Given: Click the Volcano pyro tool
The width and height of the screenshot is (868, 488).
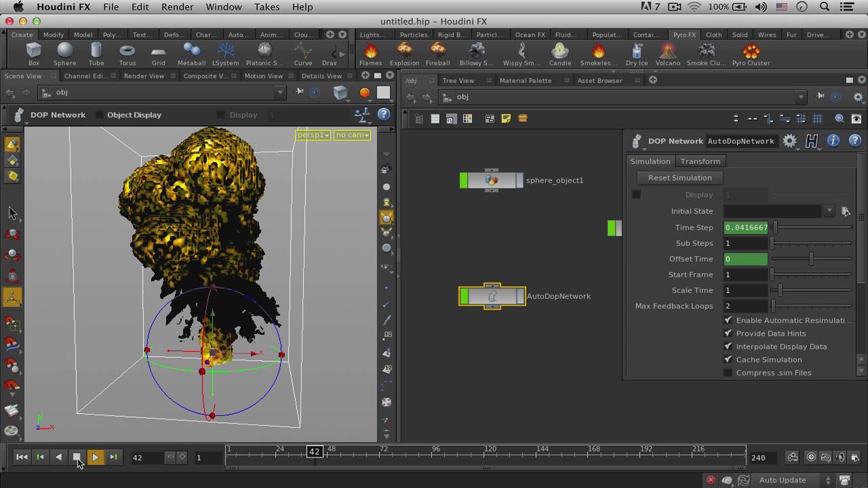Looking at the screenshot, I should (667, 54).
